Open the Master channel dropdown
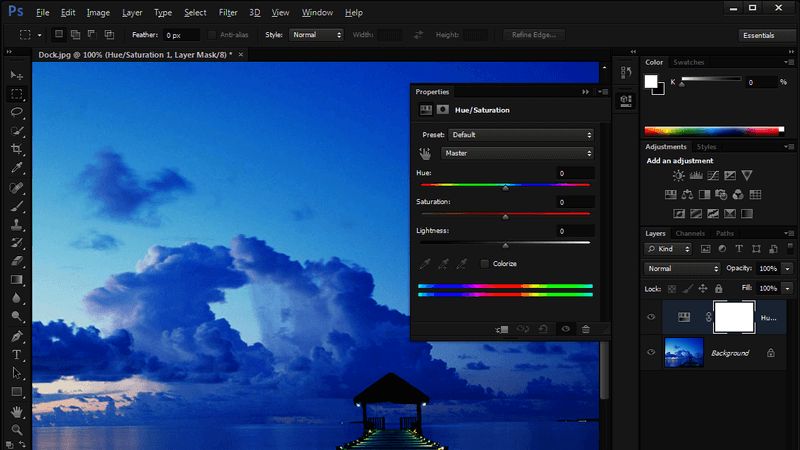The height and width of the screenshot is (450, 800). [517, 153]
